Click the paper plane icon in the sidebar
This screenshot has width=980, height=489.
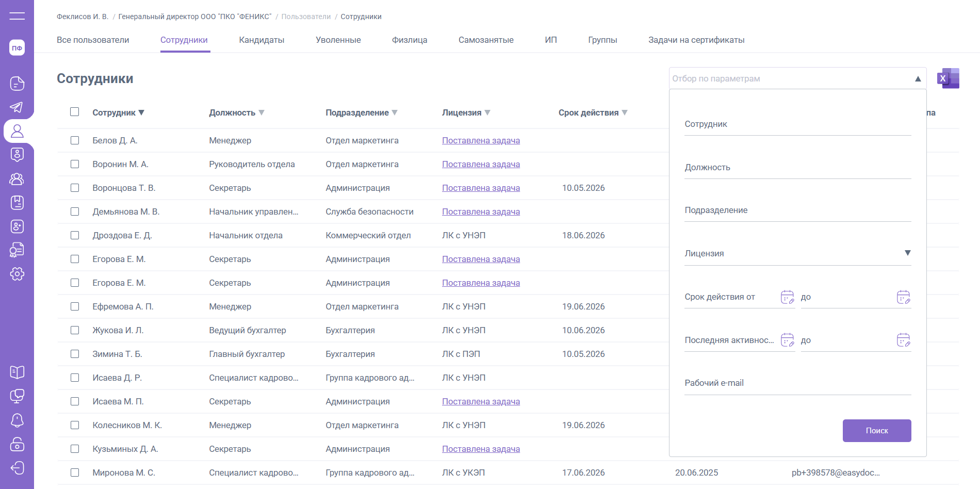[x=17, y=107]
